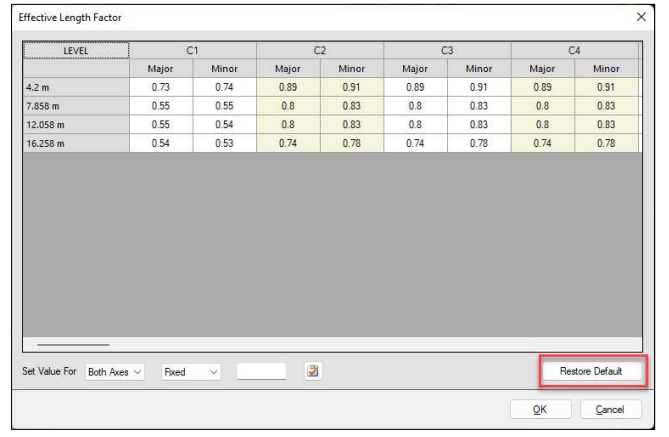Select the C2 Major cell for 16.258 m
Screen dimensions: 669x437
click(x=288, y=143)
